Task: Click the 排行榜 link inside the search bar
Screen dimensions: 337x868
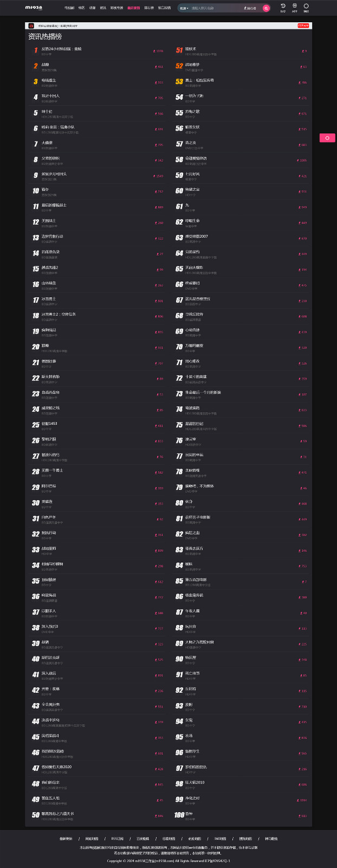Action: click(x=250, y=8)
